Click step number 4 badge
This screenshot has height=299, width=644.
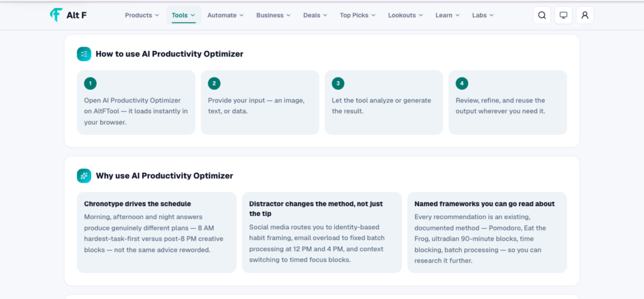click(462, 84)
